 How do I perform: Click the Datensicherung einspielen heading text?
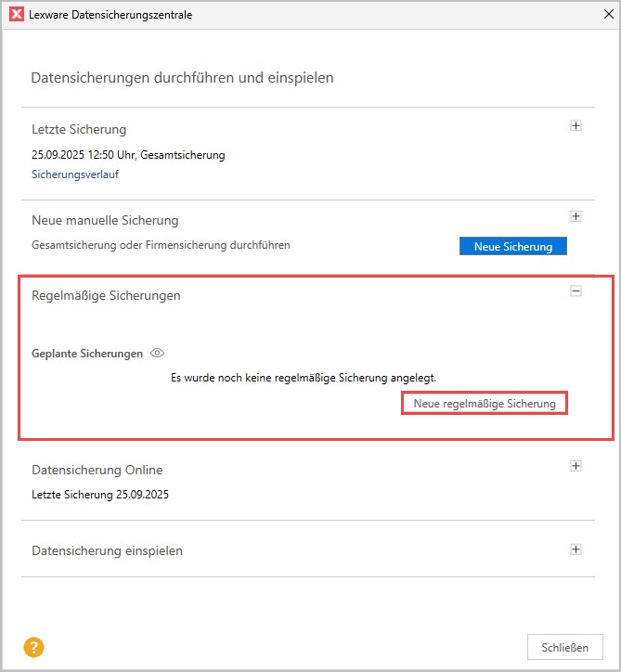(107, 551)
